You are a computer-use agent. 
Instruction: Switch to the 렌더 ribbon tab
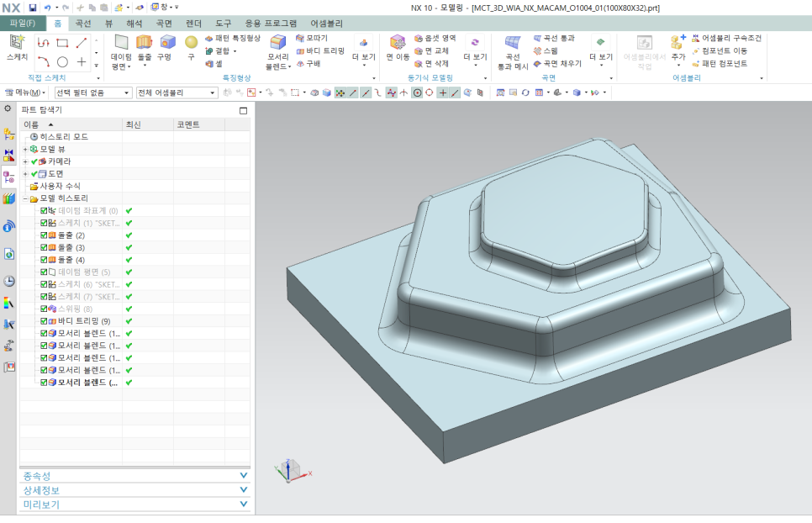[193, 24]
